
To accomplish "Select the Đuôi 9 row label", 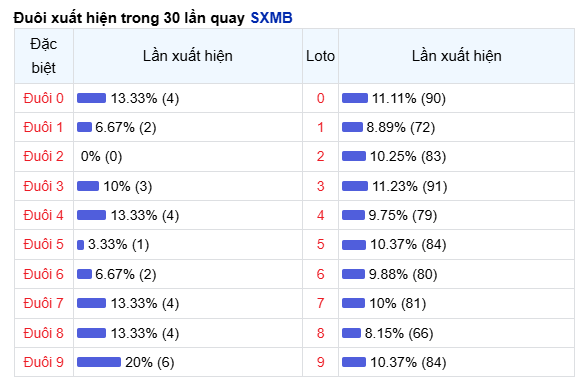I will pyautogui.click(x=44, y=362).
